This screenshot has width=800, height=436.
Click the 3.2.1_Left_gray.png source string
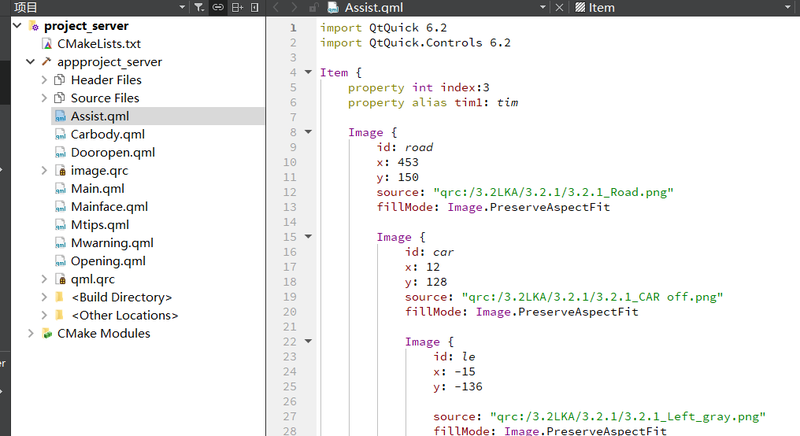coord(628,417)
